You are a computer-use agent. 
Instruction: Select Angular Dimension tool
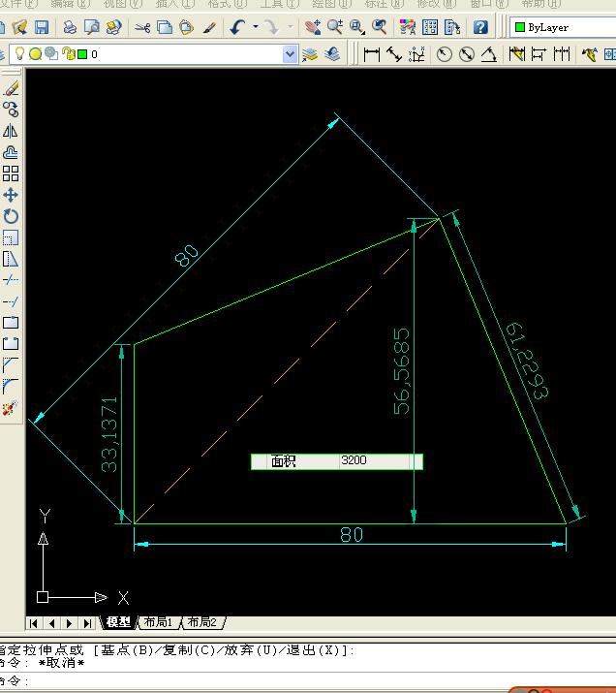(x=489, y=54)
